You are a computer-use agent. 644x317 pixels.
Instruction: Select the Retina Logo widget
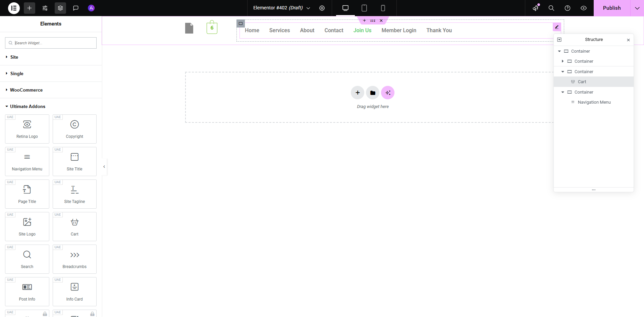pos(27,129)
